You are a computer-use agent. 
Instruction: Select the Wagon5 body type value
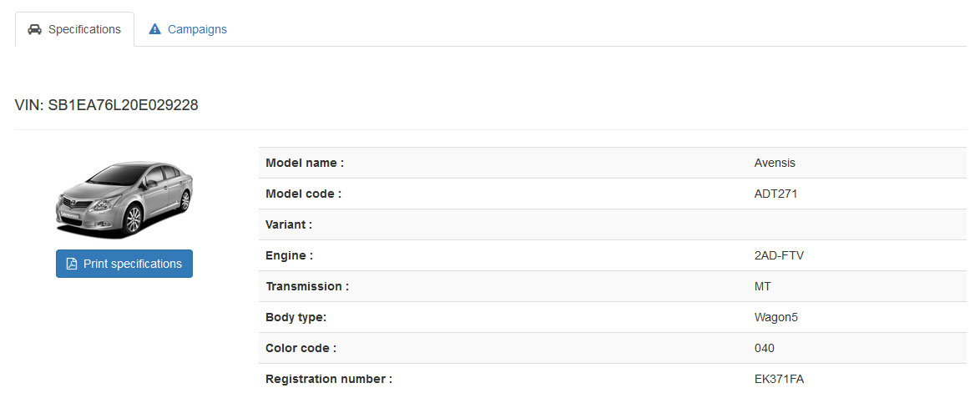(775, 317)
